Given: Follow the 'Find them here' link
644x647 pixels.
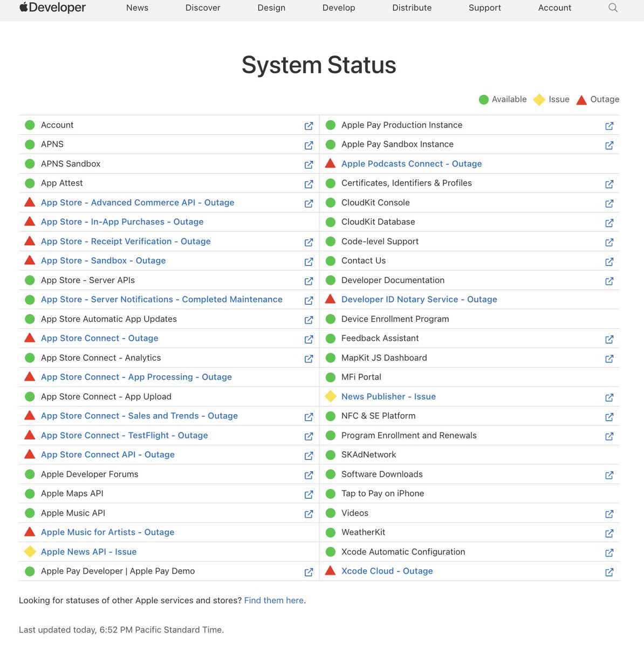Looking at the screenshot, I should [274, 600].
